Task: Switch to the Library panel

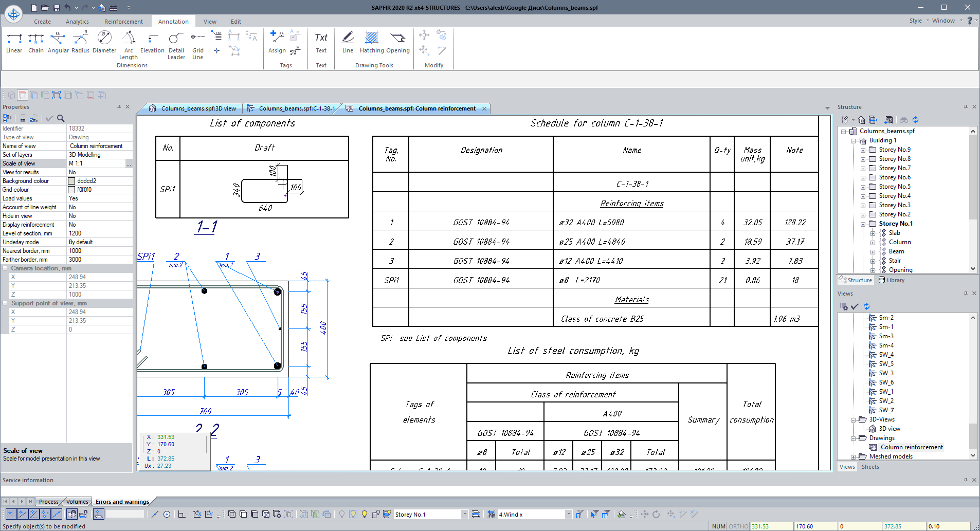Action: 892,280
